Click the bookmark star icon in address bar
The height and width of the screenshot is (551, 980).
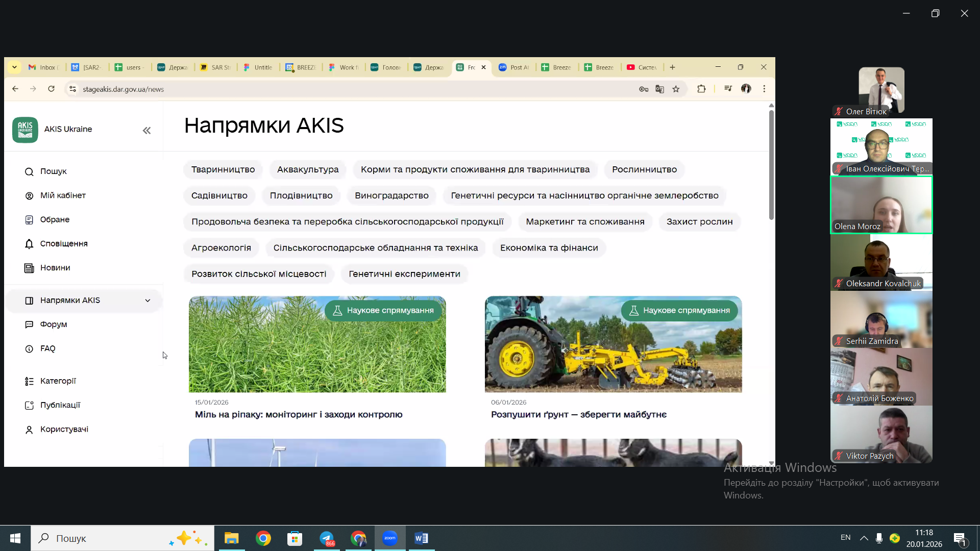click(676, 89)
